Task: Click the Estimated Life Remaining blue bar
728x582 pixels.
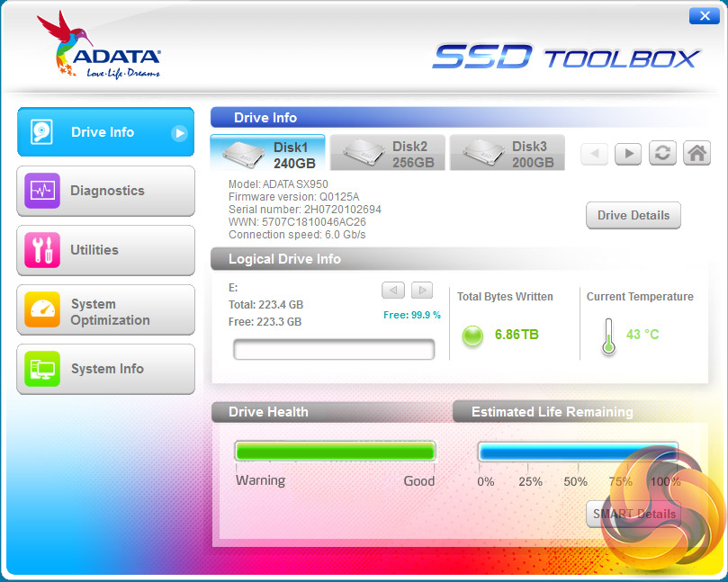Action: pyautogui.click(x=578, y=452)
